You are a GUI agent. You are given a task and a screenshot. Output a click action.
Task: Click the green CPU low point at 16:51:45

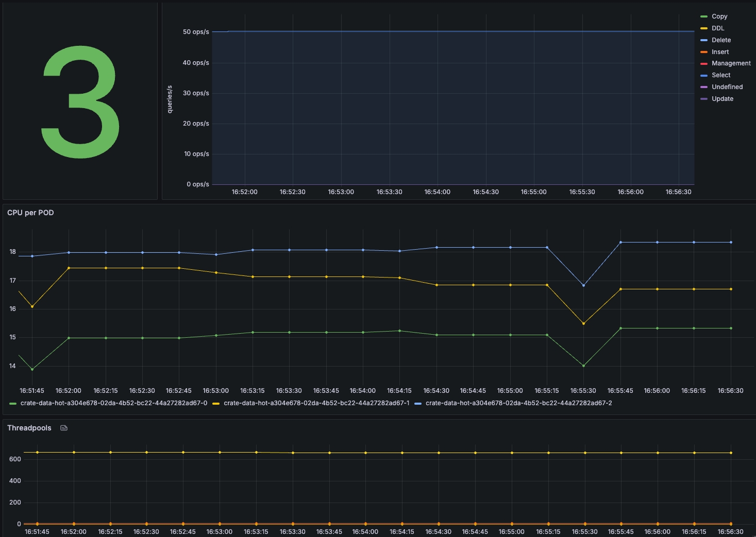pyautogui.click(x=32, y=369)
